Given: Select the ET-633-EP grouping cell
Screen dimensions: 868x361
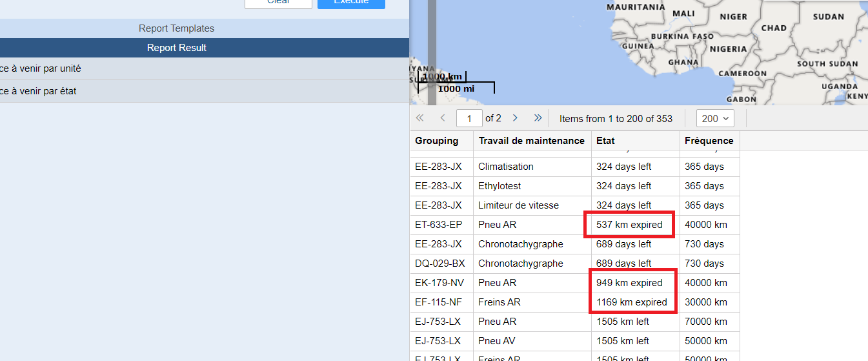Looking at the screenshot, I should [439, 225].
